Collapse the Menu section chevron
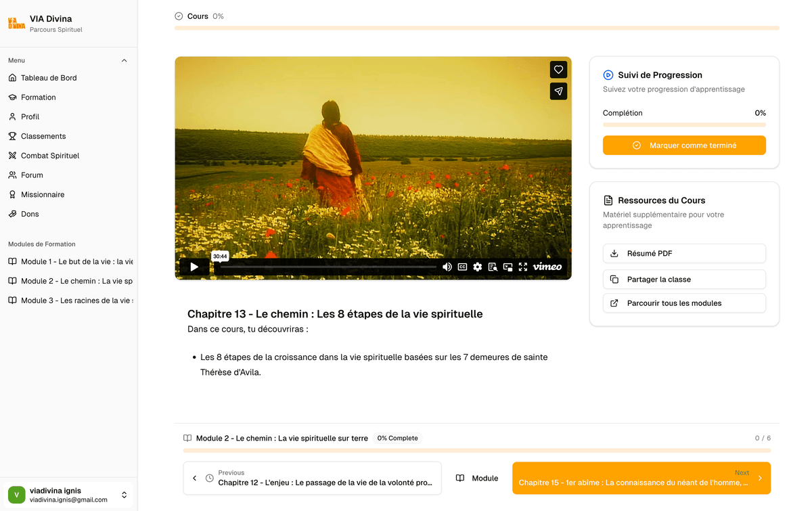The width and height of the screenshot is (812, 511). coord(124,61)
